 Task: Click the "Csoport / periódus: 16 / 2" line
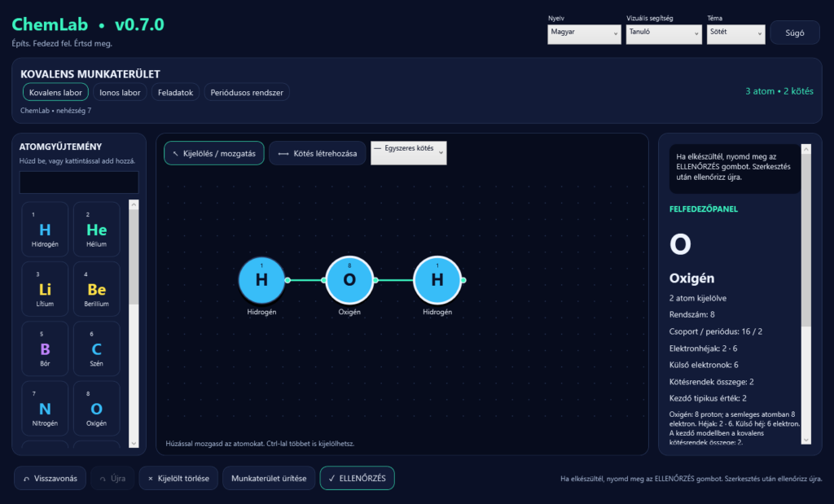coord(715,331)
